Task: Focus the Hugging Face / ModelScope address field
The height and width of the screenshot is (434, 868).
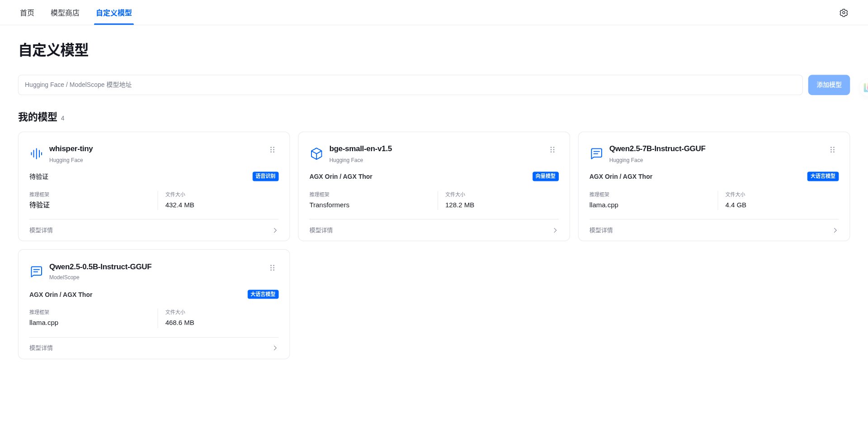Action: click(410, 85)
